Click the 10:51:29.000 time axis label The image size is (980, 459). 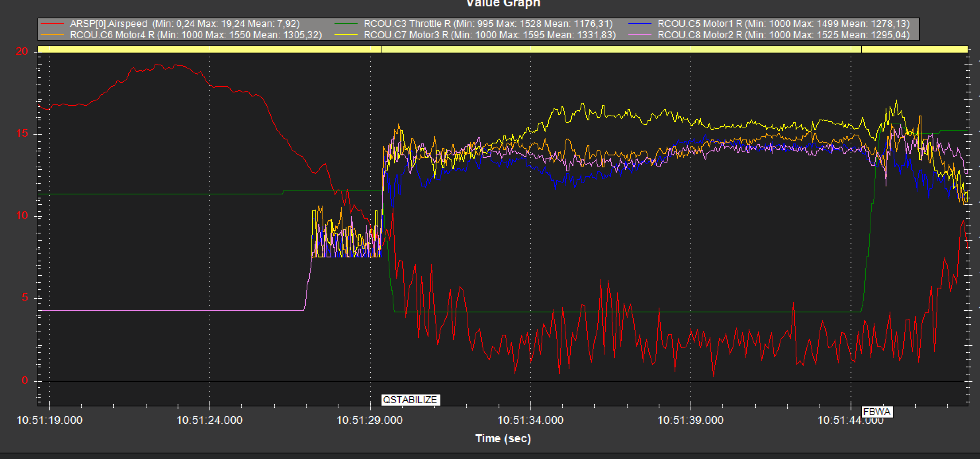[x=370, y=420]
